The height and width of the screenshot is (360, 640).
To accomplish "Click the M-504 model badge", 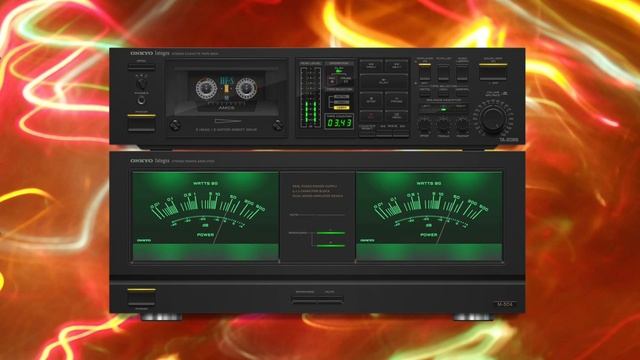I will point(505,304).
